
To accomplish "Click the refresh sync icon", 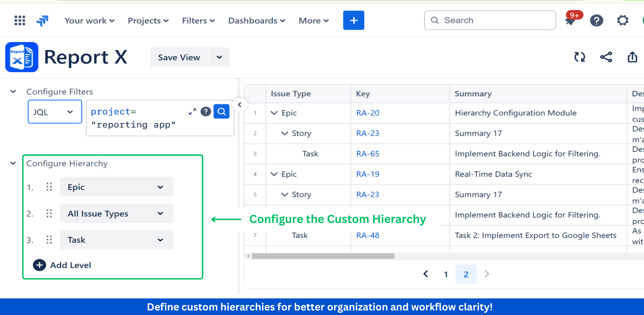I will (x=580, y=57).
